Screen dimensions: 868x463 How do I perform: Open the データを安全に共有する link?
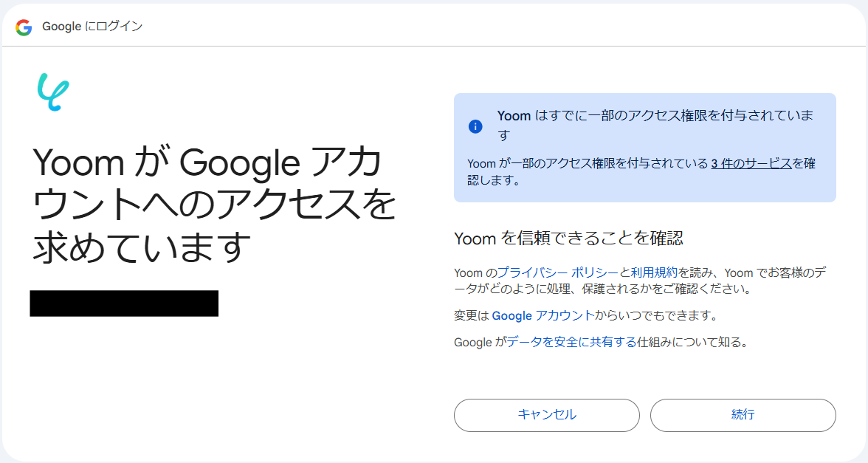click(x=571, y=342)
